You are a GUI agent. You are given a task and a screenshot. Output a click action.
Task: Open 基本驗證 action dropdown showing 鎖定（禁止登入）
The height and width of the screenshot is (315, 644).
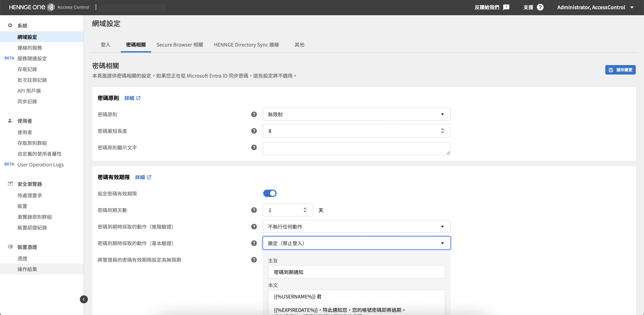click(356, 243)
